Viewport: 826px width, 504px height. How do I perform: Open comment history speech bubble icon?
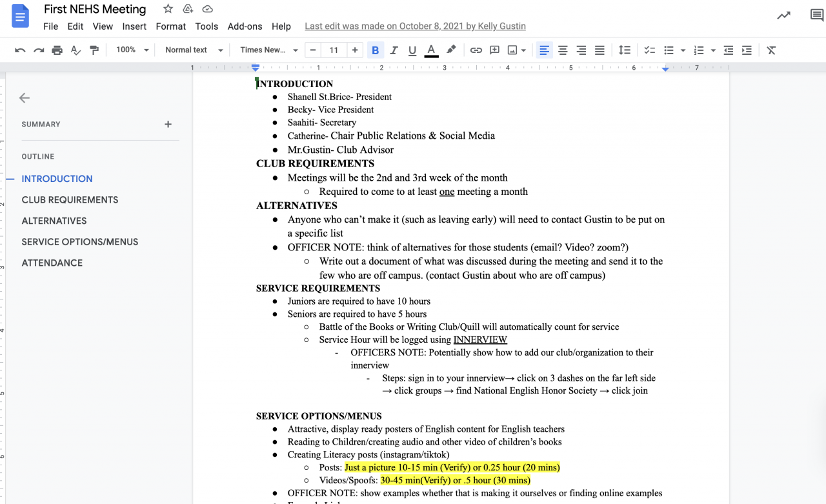[x=816, y=15]
